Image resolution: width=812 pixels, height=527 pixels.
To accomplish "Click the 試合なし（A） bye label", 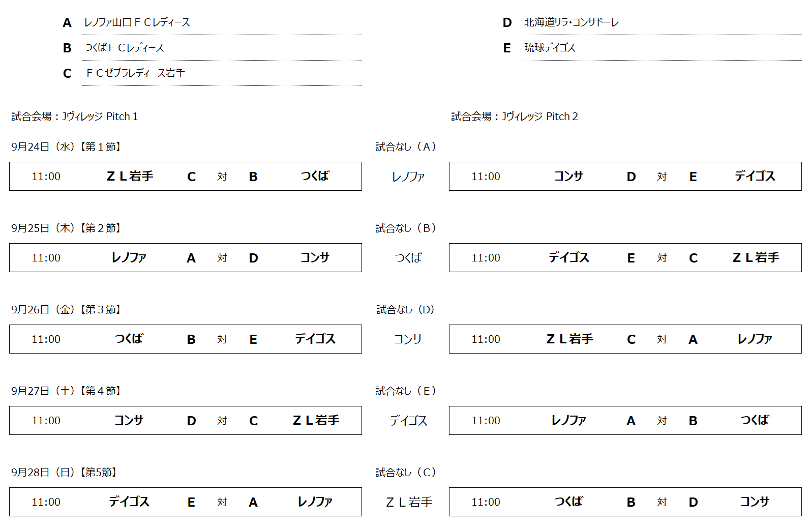I will (x=406, y=147).
